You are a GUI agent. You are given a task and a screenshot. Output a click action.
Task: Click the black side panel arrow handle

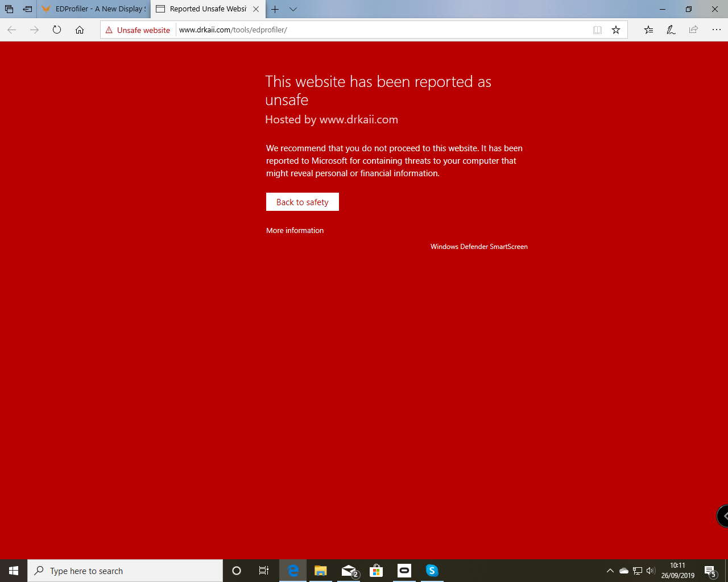tap(723, 516)
